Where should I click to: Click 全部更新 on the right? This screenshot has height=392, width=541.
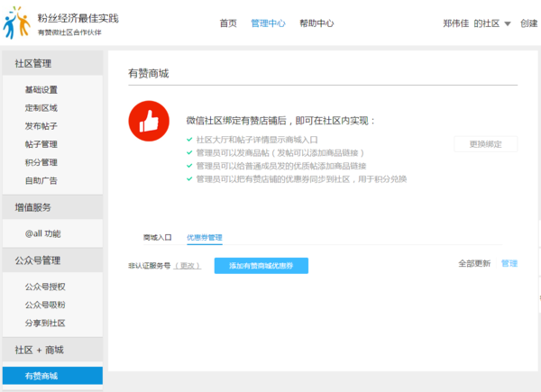tap(474, 263)
